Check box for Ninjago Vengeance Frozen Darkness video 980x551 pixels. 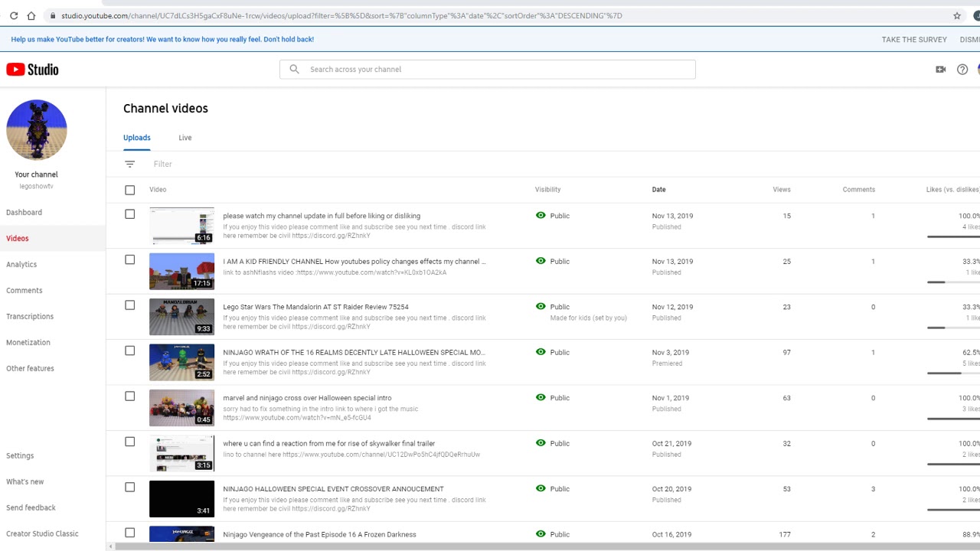(129, 533)
